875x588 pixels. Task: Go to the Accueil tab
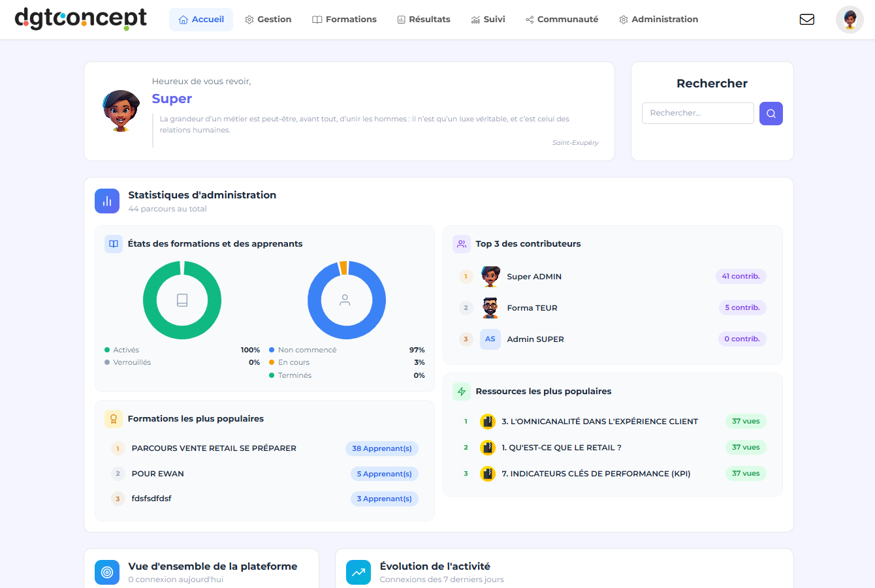[201, 20]
